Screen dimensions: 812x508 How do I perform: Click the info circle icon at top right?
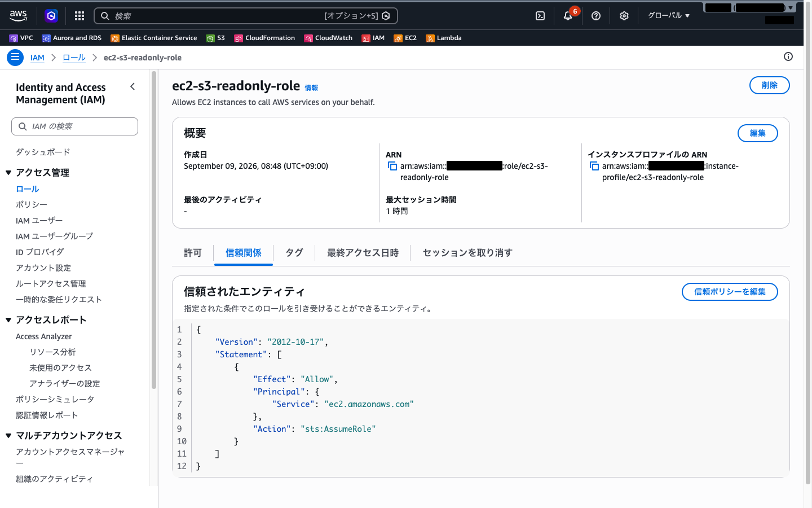[x=788, y=56]
